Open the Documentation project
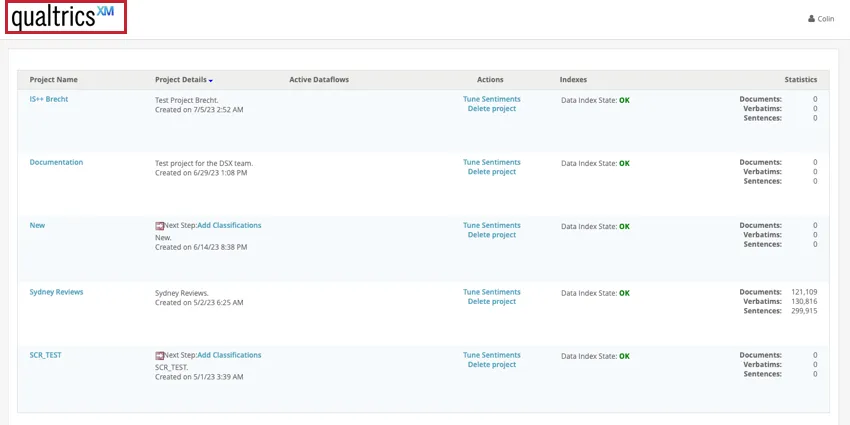Screen dimensions: 850x425 pyautogui.click(x=56, y=162)
